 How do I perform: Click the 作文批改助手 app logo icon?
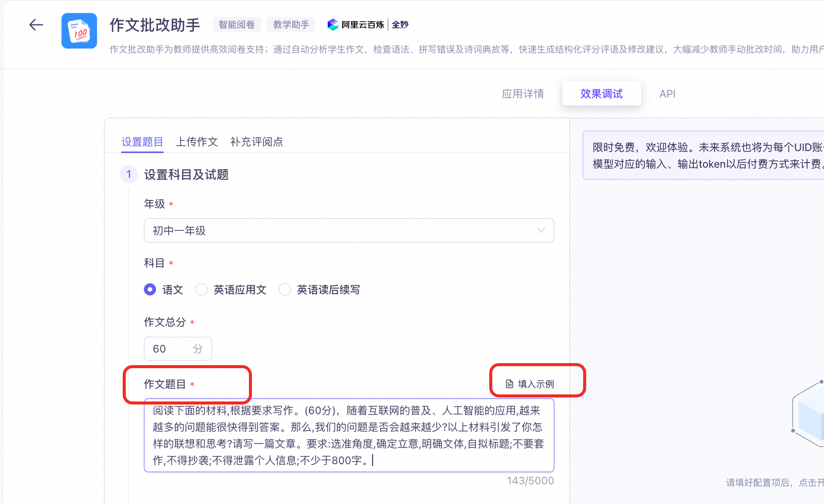pyautogui.click(x=79, y=31)
